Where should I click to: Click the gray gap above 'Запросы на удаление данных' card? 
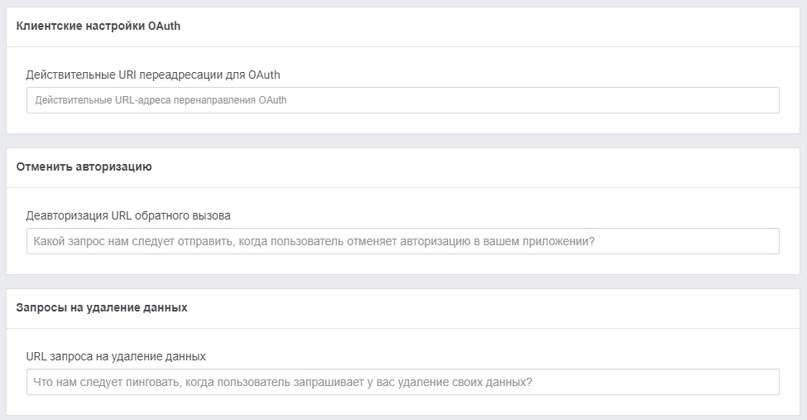point(403,282)
